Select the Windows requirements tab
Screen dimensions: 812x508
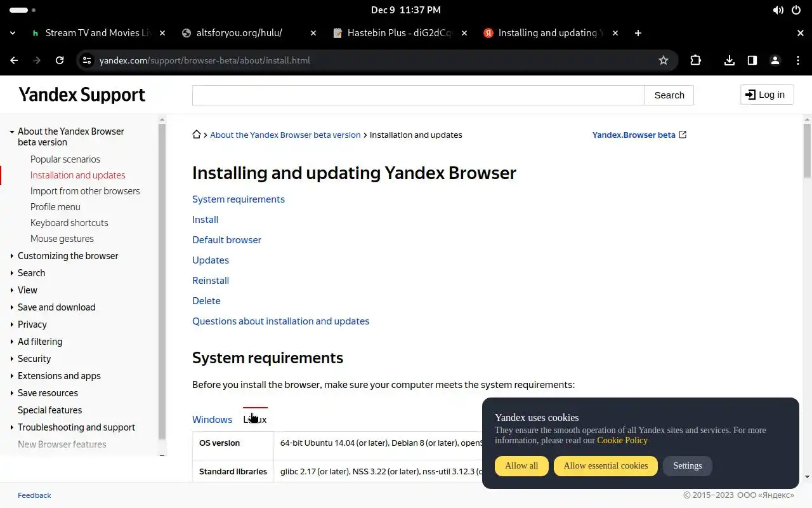pyautogui.click(x=213, y=420)
